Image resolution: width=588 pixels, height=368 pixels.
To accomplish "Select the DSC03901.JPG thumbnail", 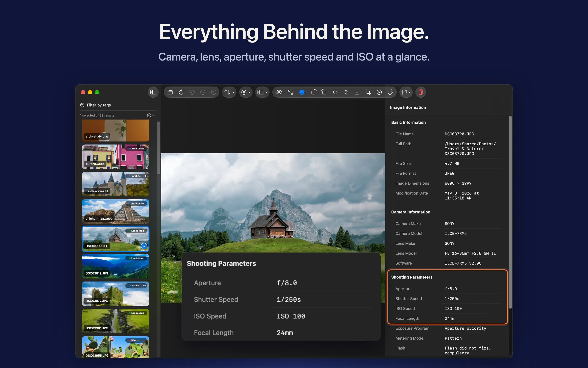I will pyautogui.click(x=115, y=321).
